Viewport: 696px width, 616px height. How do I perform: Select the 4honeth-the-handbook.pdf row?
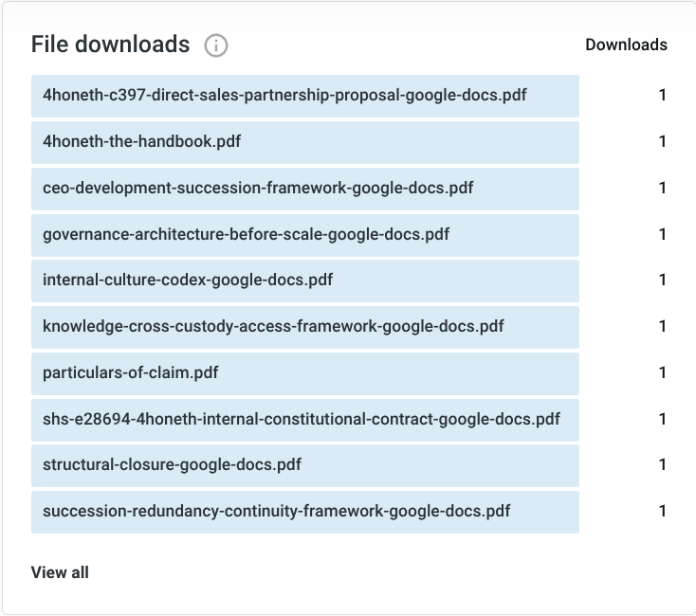pos(142,142)
